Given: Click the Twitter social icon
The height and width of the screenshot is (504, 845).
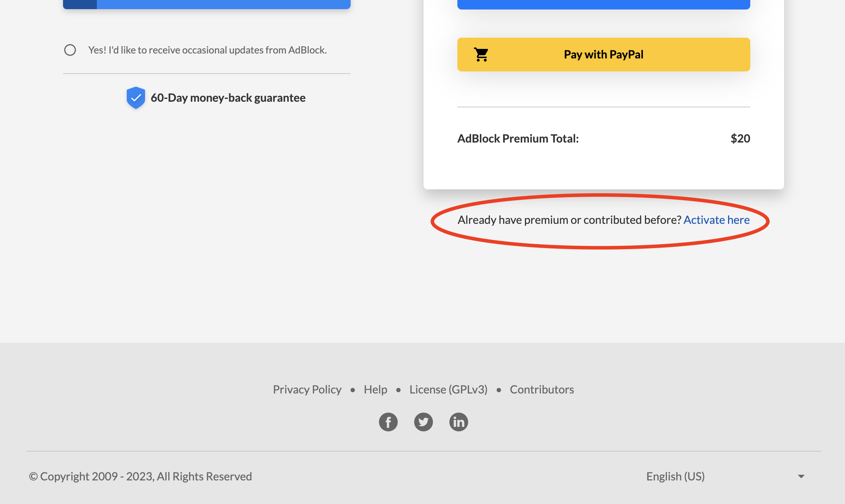Looking at the screenshot, I should click(424, 422).
